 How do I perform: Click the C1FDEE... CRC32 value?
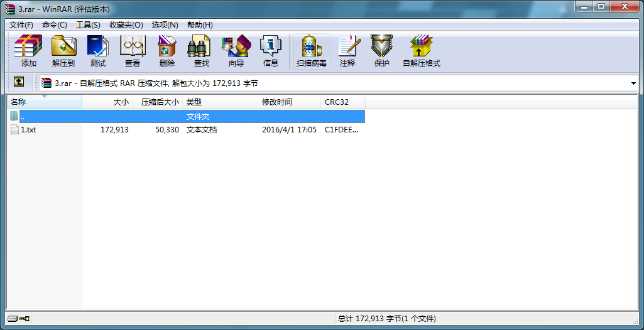pos(341,130)
